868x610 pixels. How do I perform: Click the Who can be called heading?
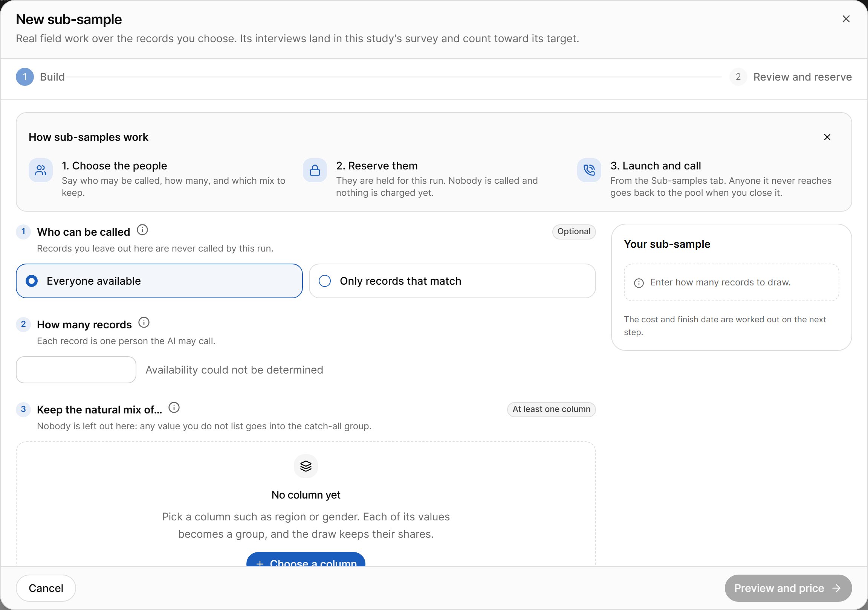pyautogui.click(x=84, y=232)
